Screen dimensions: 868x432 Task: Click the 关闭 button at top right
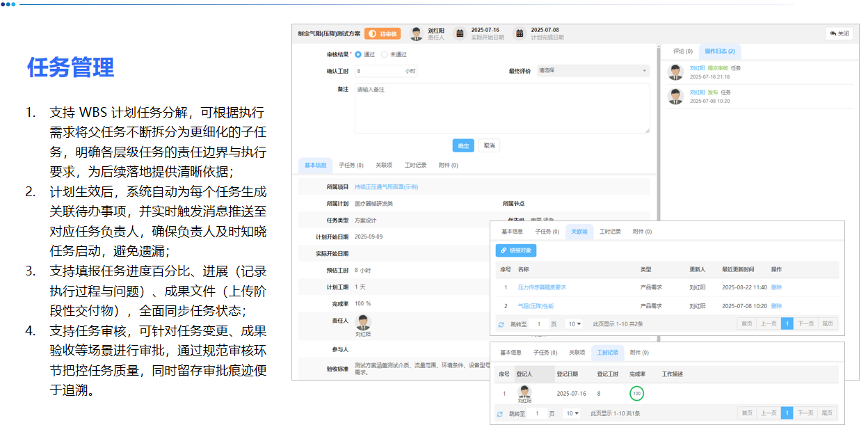coord(839,33)
